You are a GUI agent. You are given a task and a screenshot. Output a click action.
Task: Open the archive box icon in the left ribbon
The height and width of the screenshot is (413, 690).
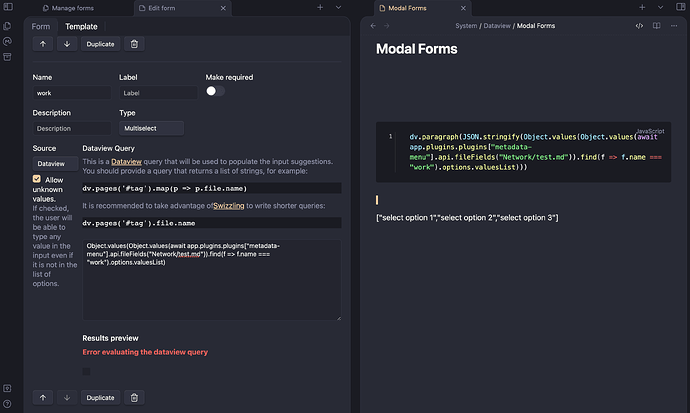click(x=7, y=57)
